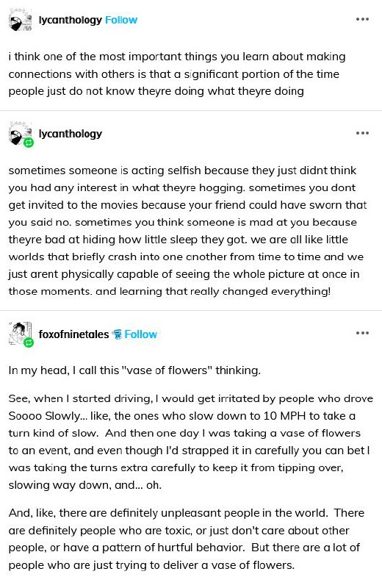Screen dimensions: 382x588
Task: Open the foxofninetales username link
Action: (74, 334)
